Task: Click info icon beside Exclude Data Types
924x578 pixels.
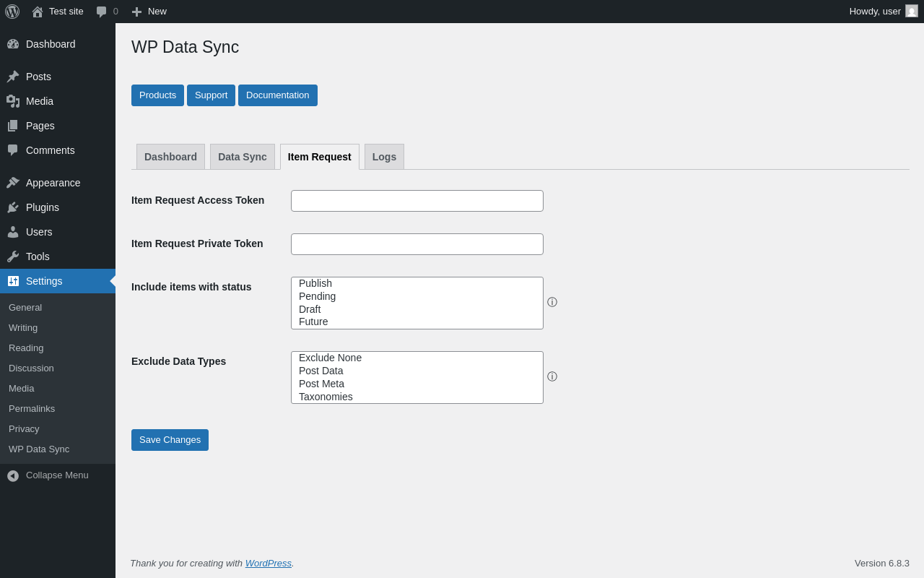Action: (x=552, y=377)
